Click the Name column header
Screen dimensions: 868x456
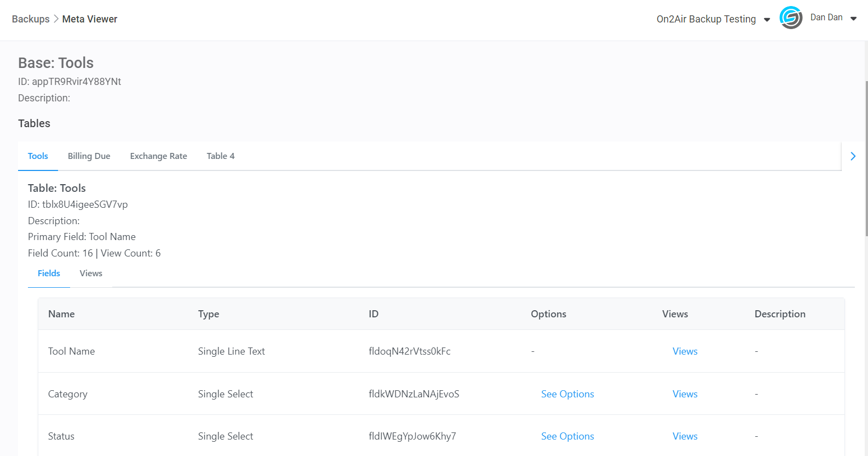click(x=61, y=314)
